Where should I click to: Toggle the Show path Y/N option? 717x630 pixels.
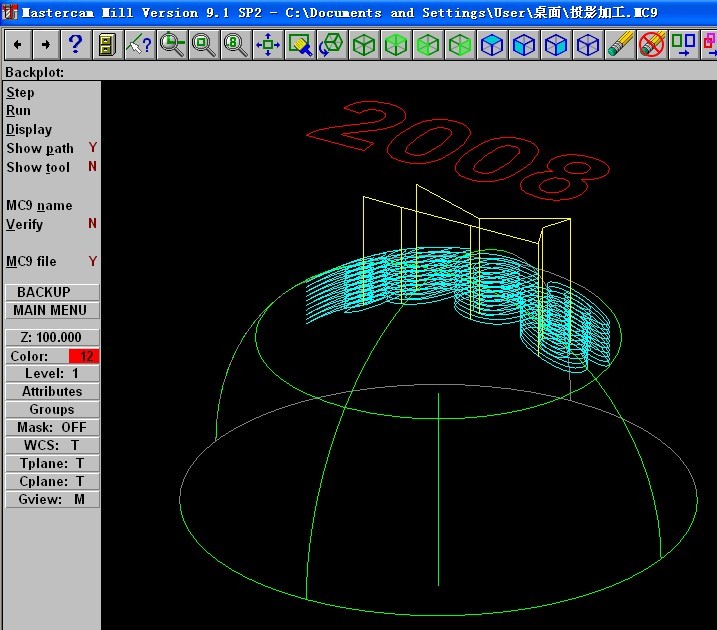pyautogui.click(x=51, y=148)
